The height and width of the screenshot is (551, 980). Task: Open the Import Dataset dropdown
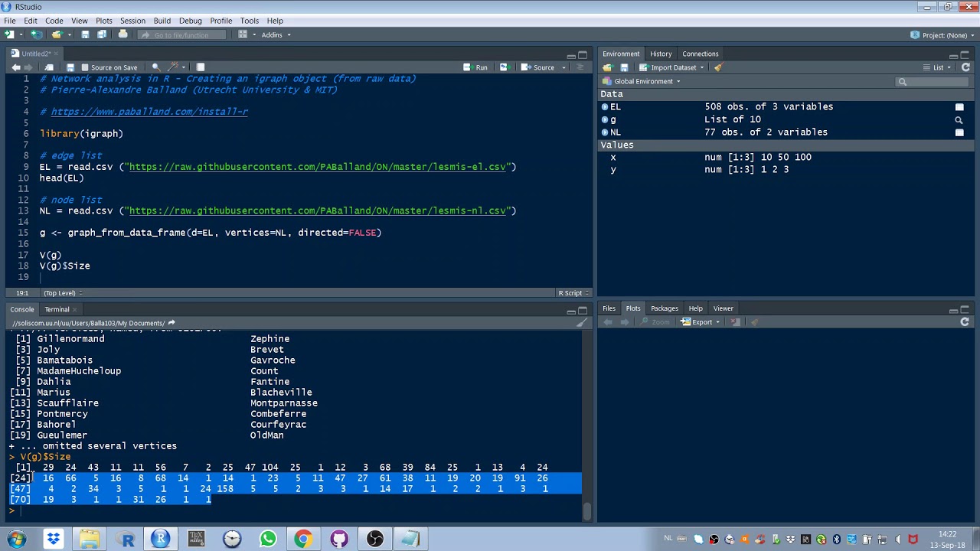671,67
